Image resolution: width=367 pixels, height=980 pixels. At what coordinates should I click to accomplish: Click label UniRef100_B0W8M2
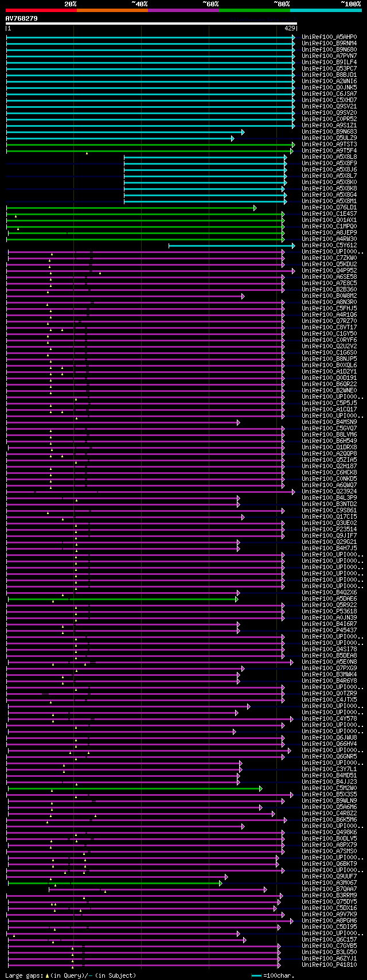point(329,296)
